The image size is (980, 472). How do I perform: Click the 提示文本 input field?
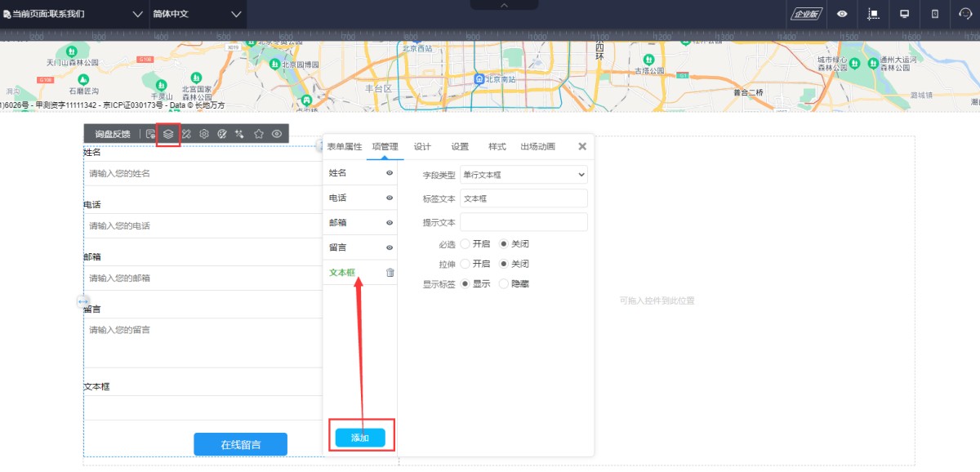point(523,222)
